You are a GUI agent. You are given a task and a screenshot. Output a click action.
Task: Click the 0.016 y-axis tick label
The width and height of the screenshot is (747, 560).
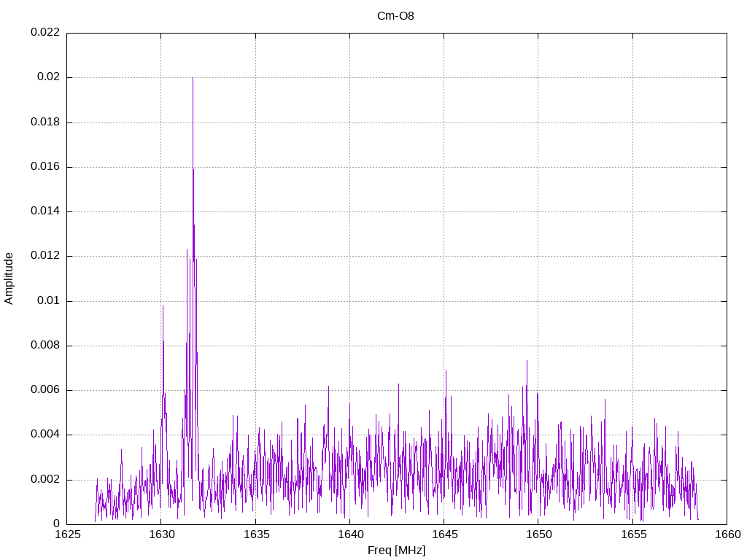[45, 167]
